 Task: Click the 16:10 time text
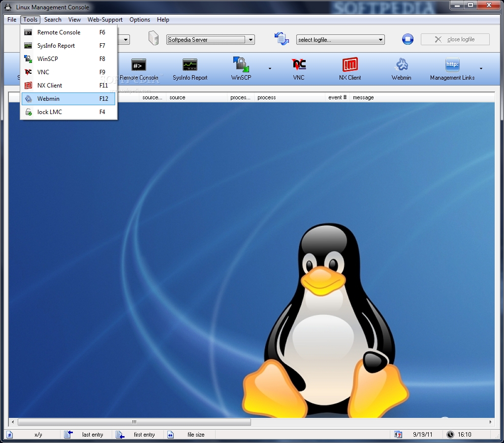click(465, 435)
